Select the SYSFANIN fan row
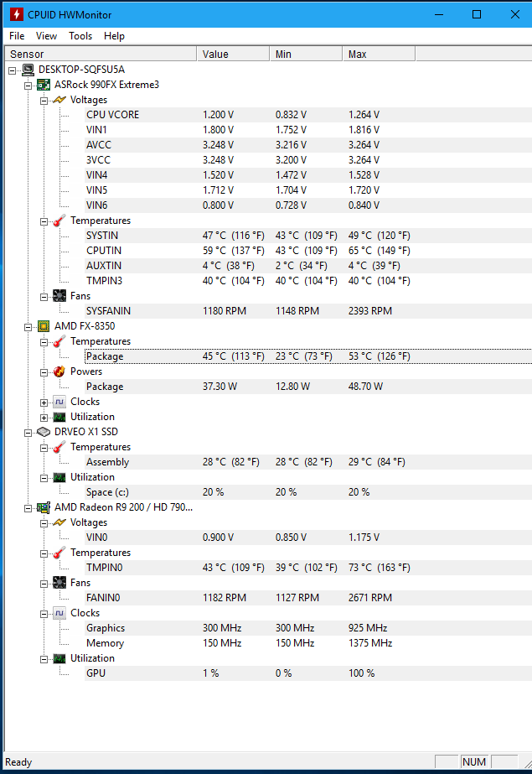 (x=308, y=311)
